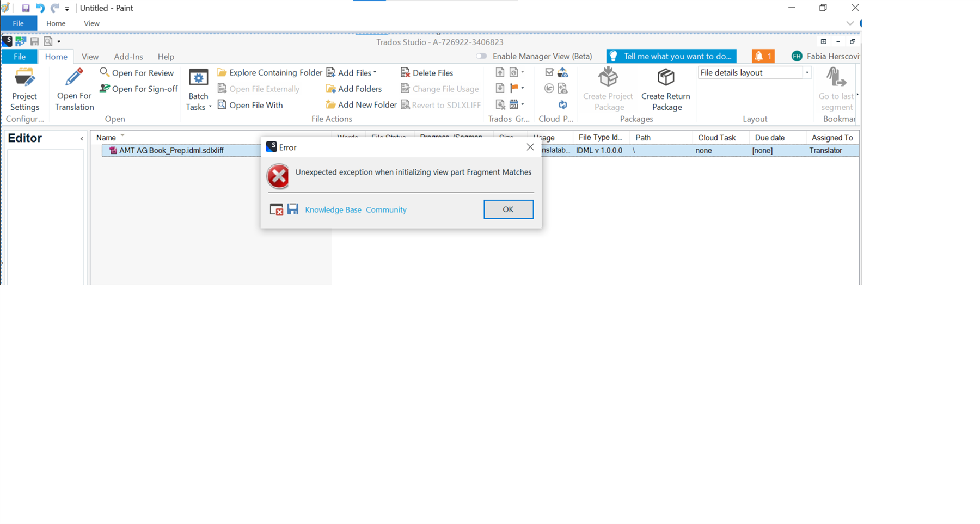The height and width of the screenshot is (524, 980).
Task: Select AMT AG Book_Prep.idml.sdlxliff file row
Action: pyautogui.click(x=480, y=151)
